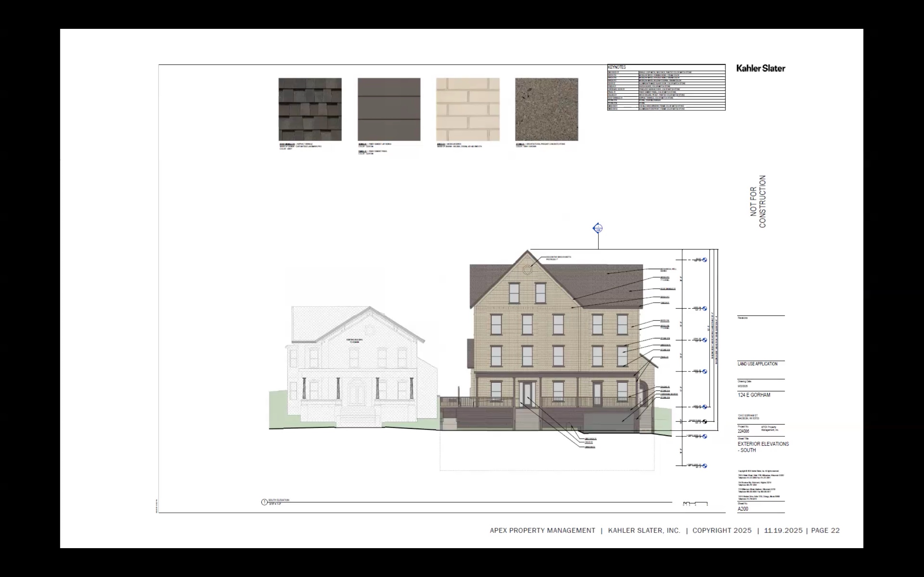924x577 pixels.
Task: Select the topmost Roof level datum marker
Action: 705,260
